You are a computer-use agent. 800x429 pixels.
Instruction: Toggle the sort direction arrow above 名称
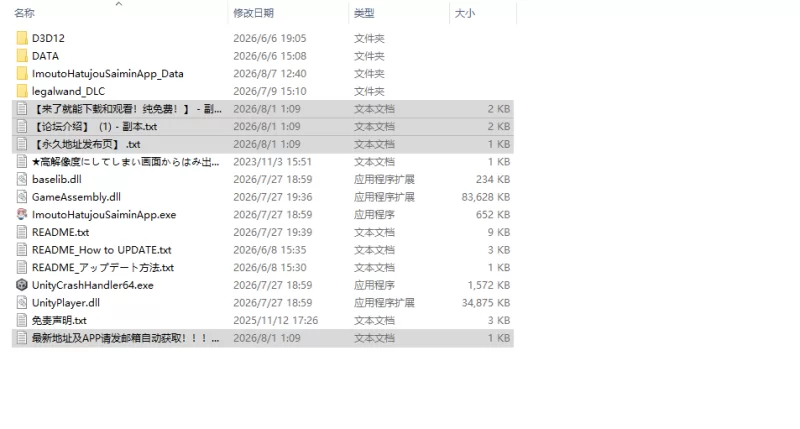(x=119, y=4)
